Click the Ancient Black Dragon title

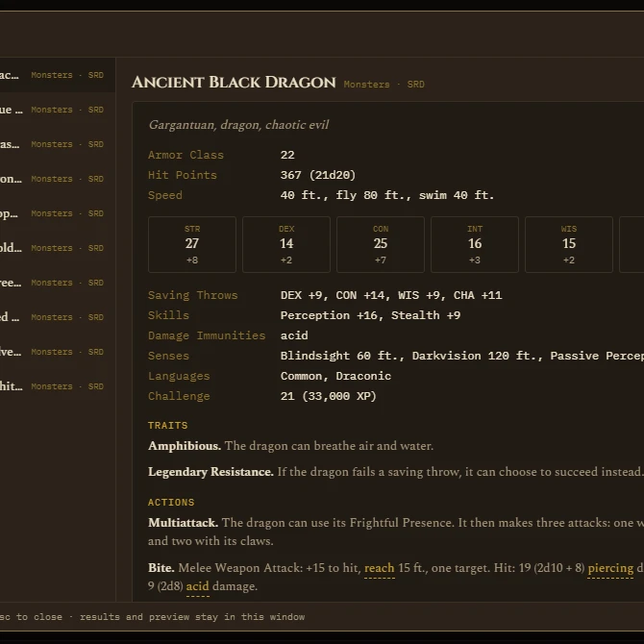click(234, 82)
